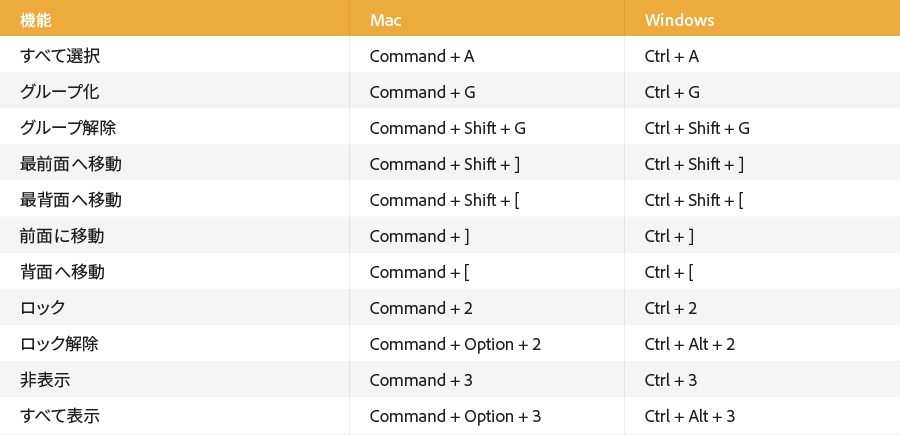Click the グループ解除 function cell
Screen dimensions: 900x435
click(68, 128)
